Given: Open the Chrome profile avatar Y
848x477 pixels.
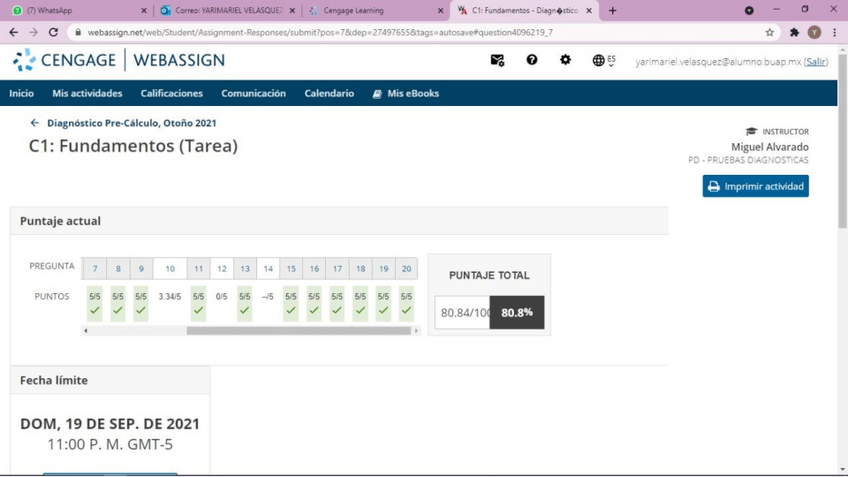Looking at the screenshot, I should coord(814,32).
